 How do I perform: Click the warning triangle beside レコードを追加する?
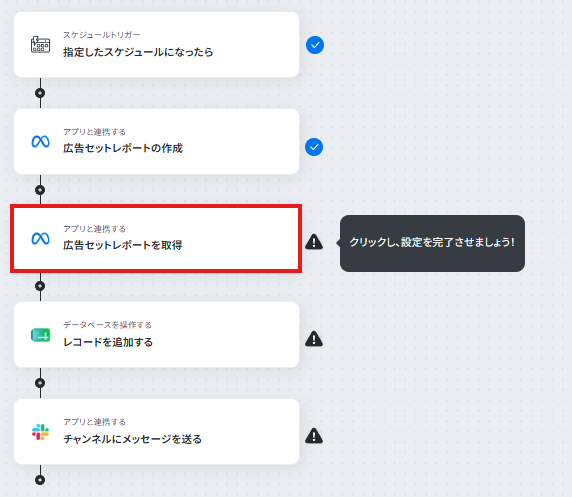tap(314, 339)
